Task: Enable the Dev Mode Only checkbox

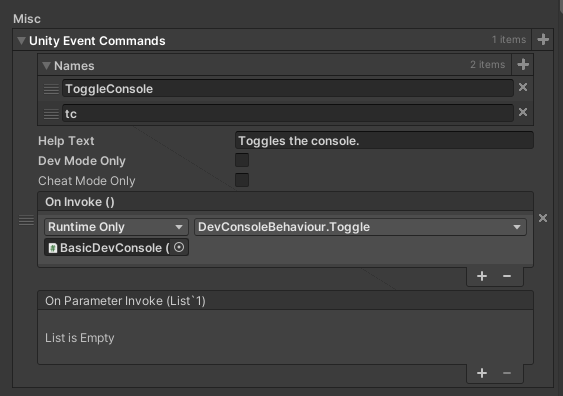Action: (242, 160)
